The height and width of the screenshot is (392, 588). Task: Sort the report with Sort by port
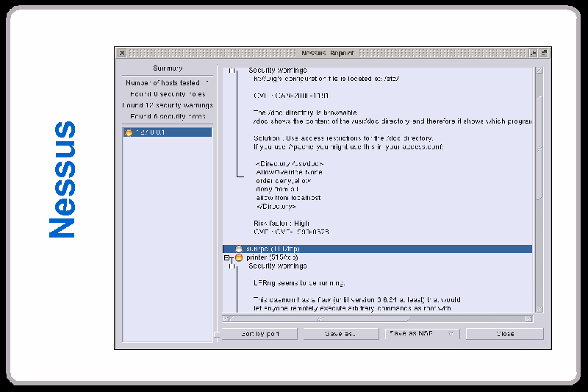259,334
